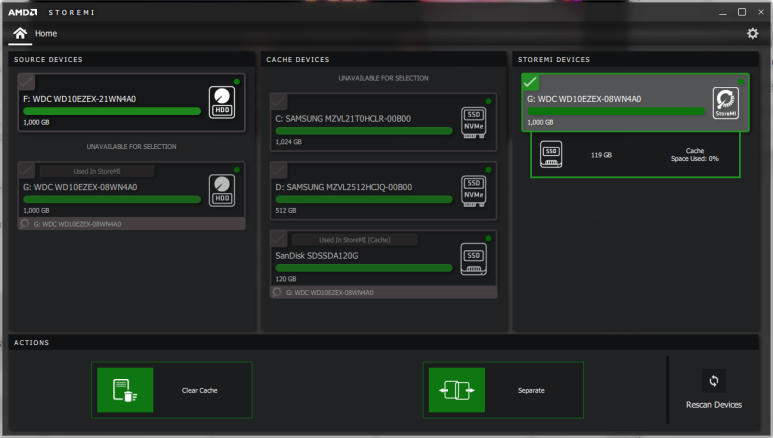773x438 pixels.
Task: Click SSD icon for SanDisk SDSSDA120G
Action: click(474, 259)
